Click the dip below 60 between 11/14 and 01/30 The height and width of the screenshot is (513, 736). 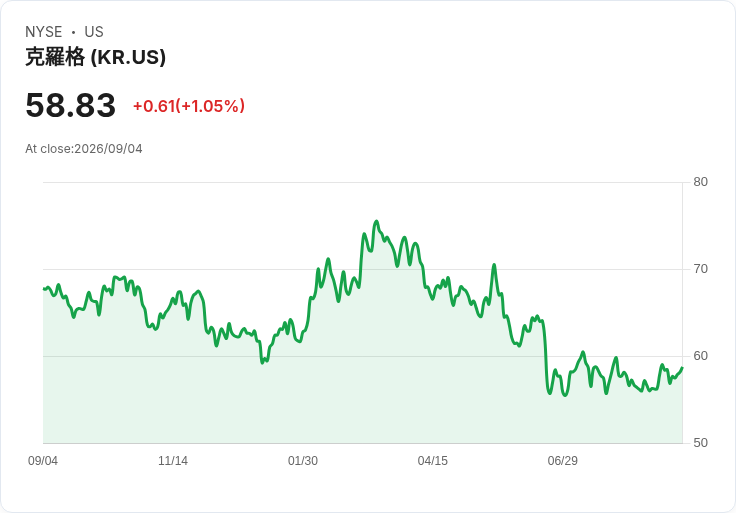click(x=262, y=363)
